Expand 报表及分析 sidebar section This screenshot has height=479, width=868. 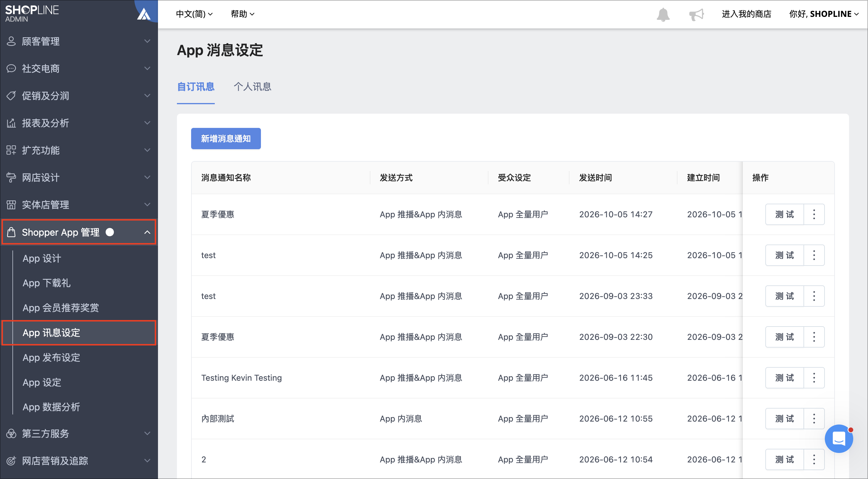point(79,123)
